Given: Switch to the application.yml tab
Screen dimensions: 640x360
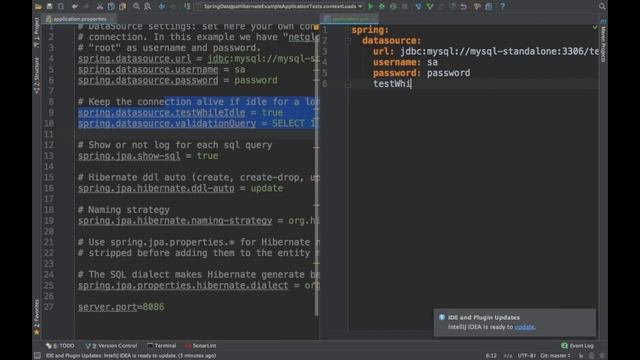Looking at the screenshot, I should click(x=350, y=19).
